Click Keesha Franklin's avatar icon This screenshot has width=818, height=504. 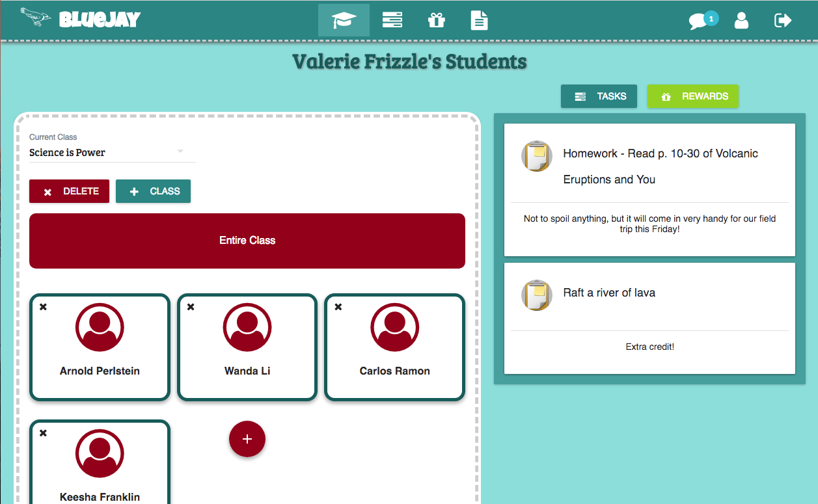pos(100,453)
